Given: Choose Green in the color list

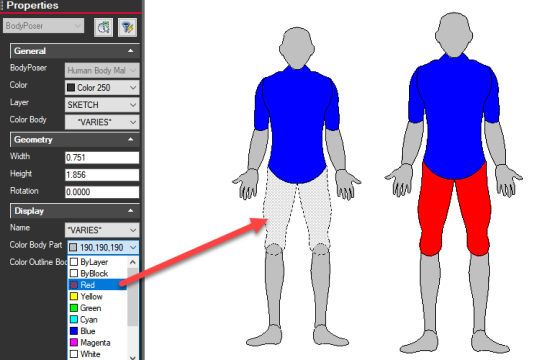Looking at the screenshot, I should point(98,308).
